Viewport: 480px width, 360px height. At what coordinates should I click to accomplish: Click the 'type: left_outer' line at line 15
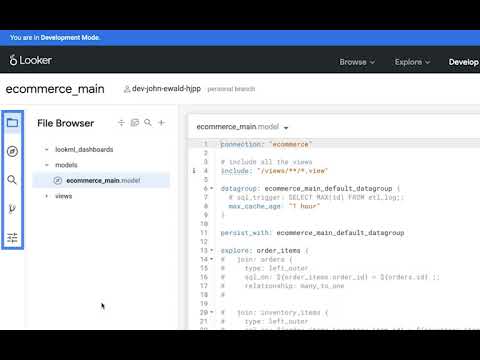pyautogui.click(x=265, y=268)
